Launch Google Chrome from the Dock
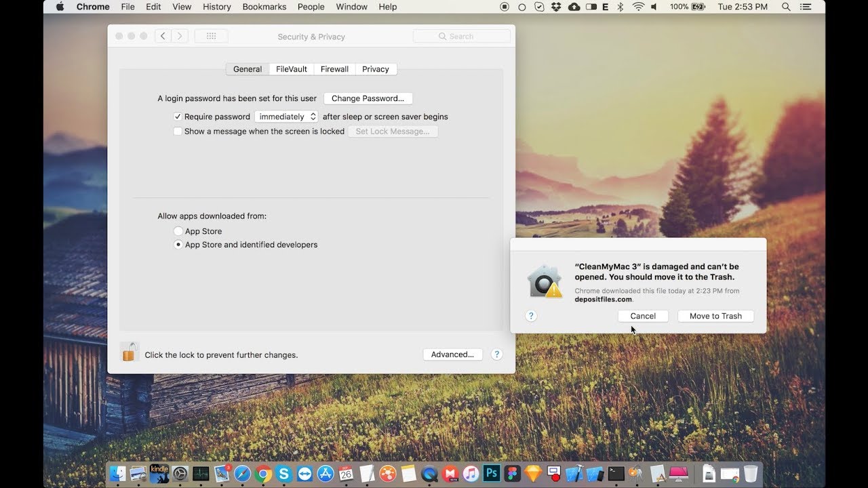Image resolution: width=868 pixels, height=488 pixels. [263, 474]
